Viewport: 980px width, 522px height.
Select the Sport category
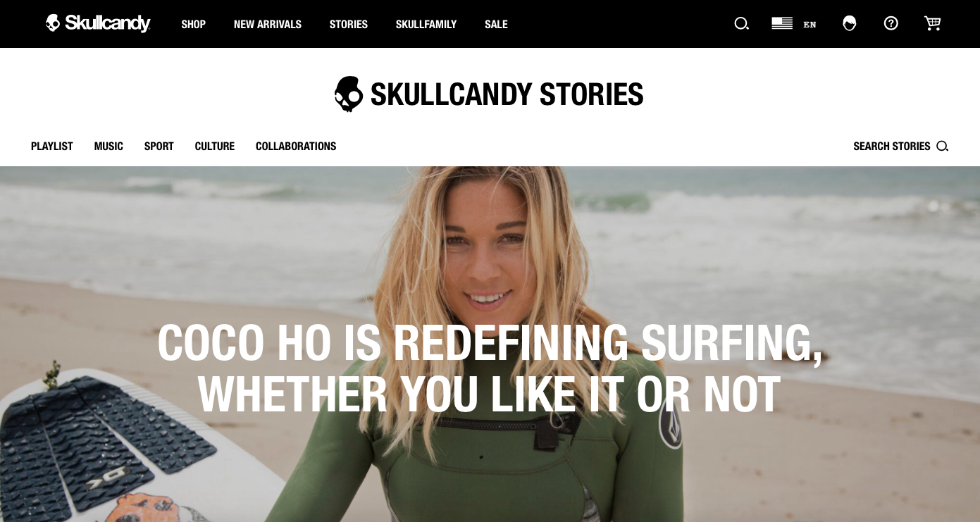159,147
